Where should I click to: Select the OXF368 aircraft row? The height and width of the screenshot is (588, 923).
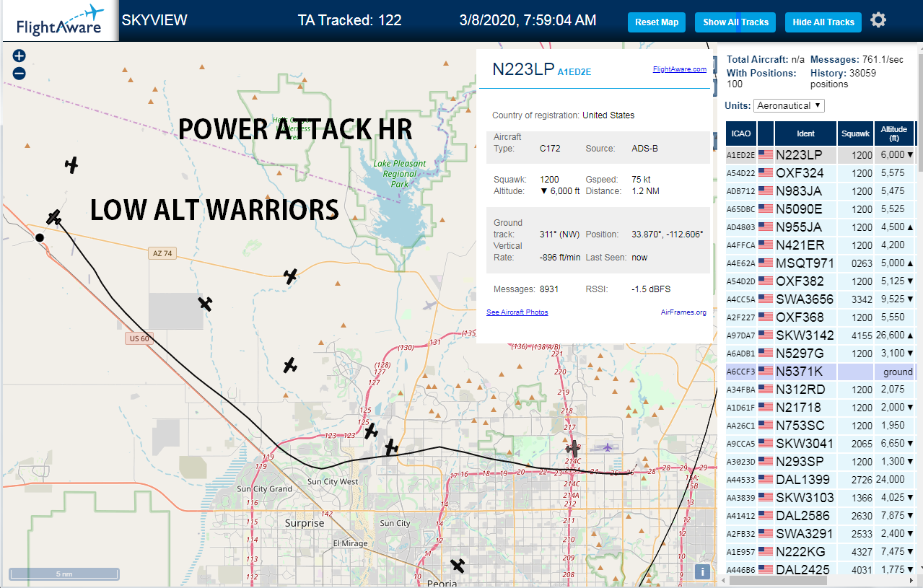point(821,317)
